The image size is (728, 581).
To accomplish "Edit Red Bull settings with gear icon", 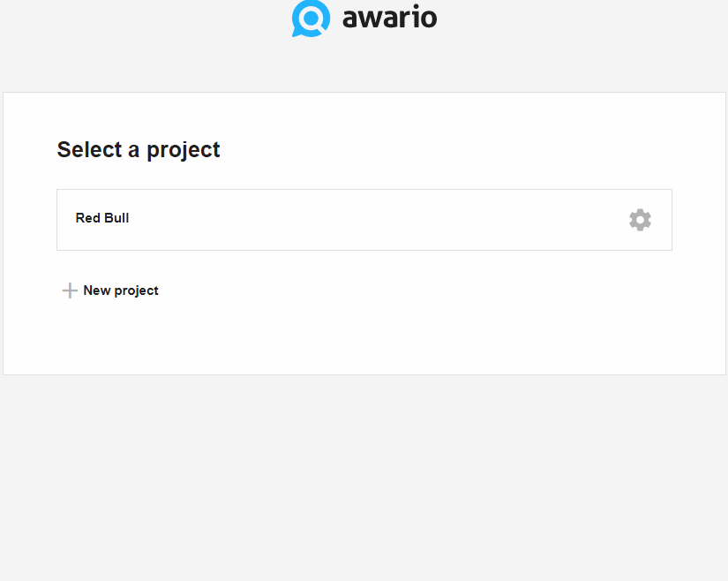I will (x=640, y=220).
